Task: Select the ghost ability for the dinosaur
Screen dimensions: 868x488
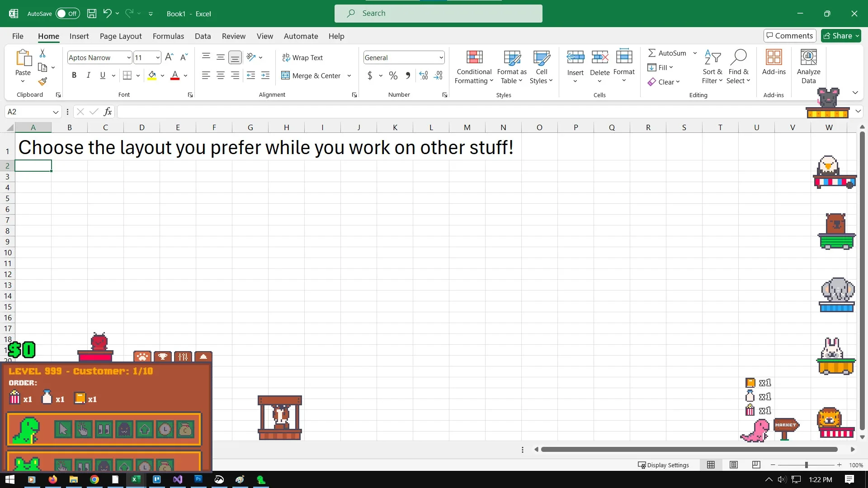Action: [124, 429]
